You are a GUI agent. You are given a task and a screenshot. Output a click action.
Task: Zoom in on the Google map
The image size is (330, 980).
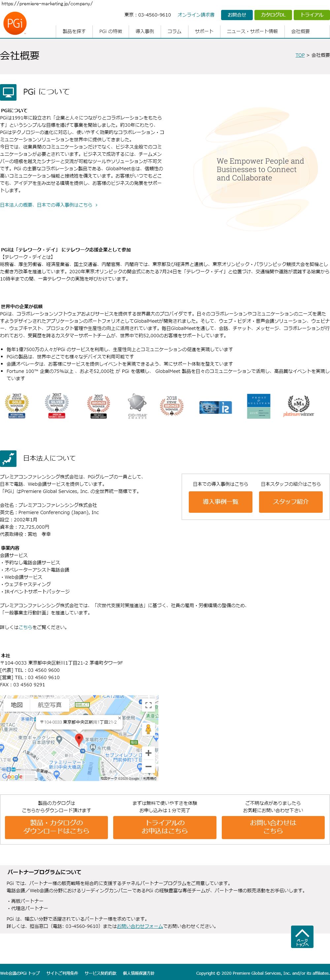click(148, 753)
